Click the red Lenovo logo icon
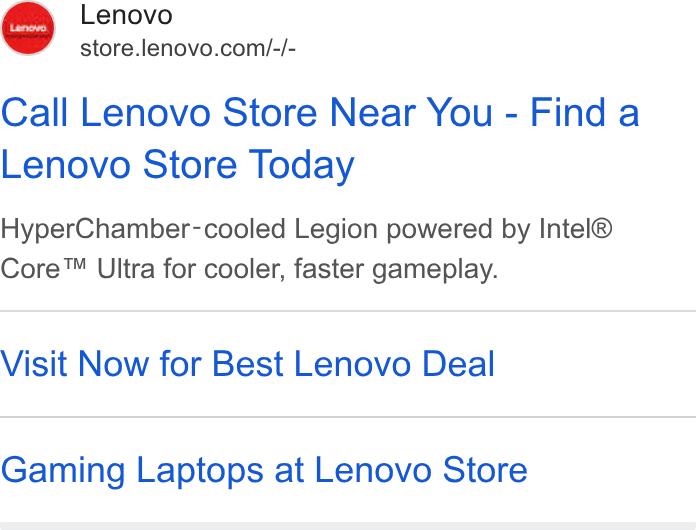Screen dimensions: 696x530 pos(28,28)
